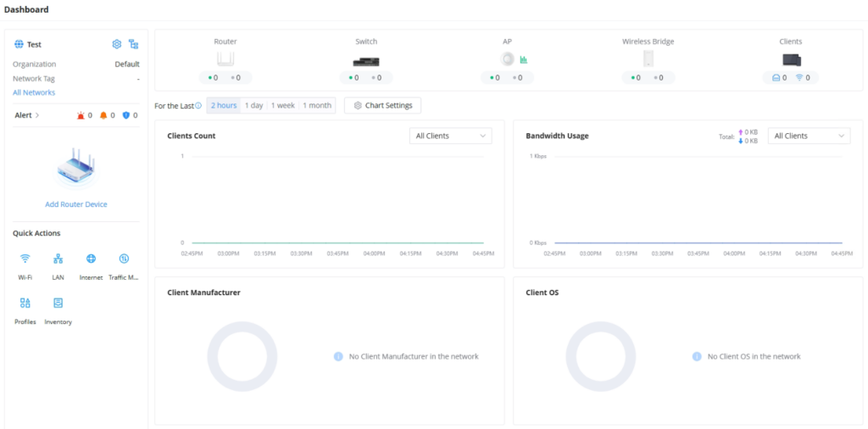
Task: Click the 1 Kbps axis label
Action: point(538,156)
